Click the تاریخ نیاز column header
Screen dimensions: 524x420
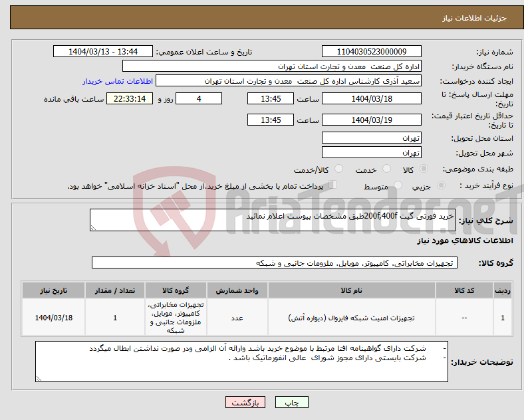point(53,290)
